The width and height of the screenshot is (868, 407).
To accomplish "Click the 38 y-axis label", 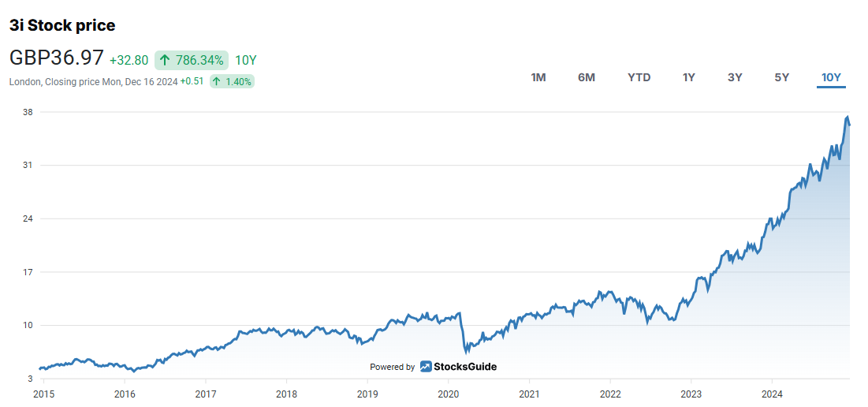I will click(28, 113).
